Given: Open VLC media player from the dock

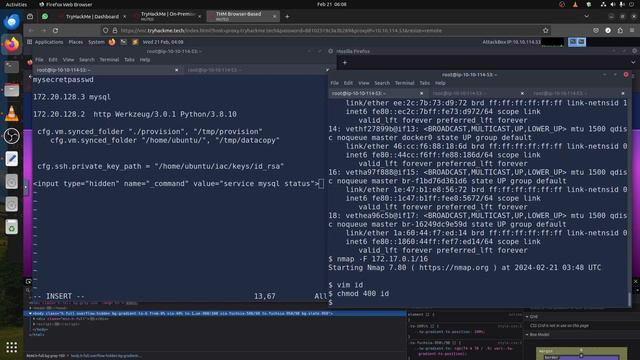Looking at the screenshot, I should coord(11,113).
